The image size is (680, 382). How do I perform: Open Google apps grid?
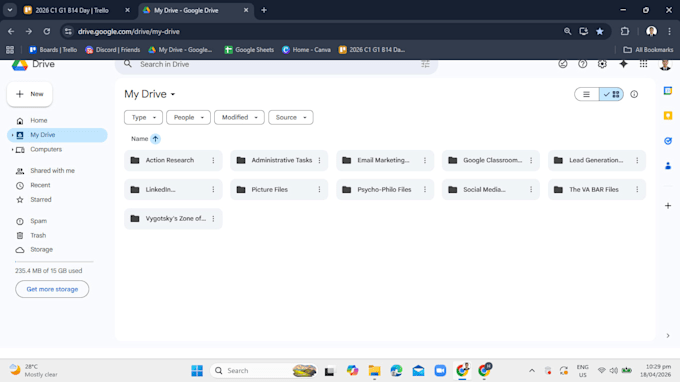point(643,64)
